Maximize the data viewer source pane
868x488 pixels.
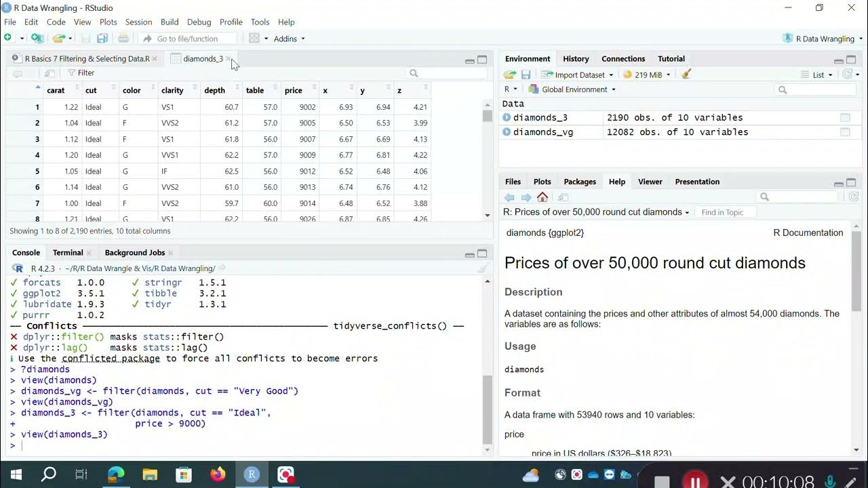pyautogui.click(x=482, y=60)
